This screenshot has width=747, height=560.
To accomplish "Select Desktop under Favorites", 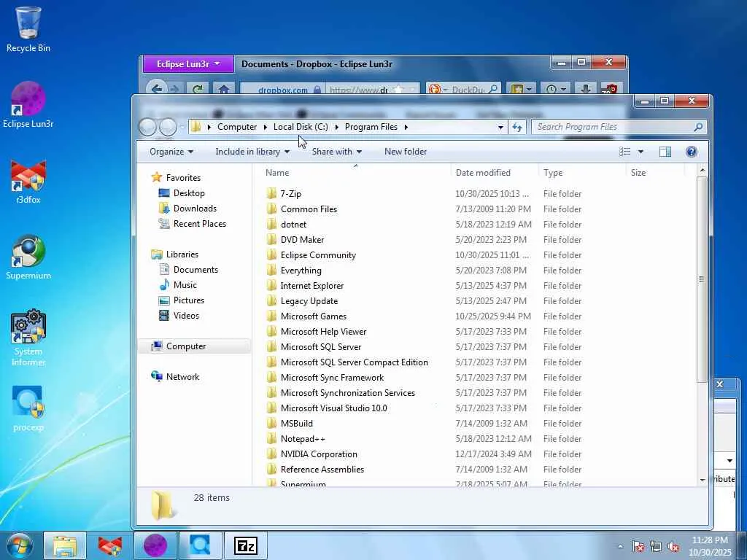I will click(x=189, y=192).
